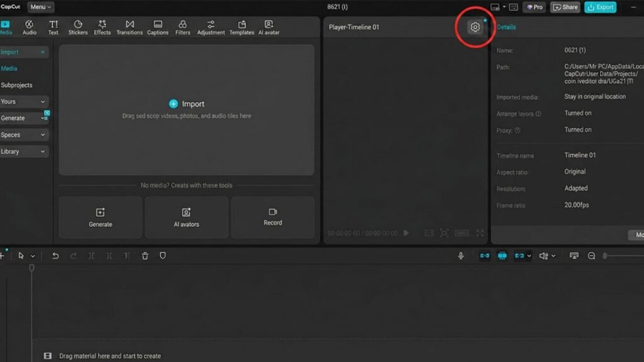The image size is (644, 362).
Task: Expand the Library section
Action: [23, 151]
